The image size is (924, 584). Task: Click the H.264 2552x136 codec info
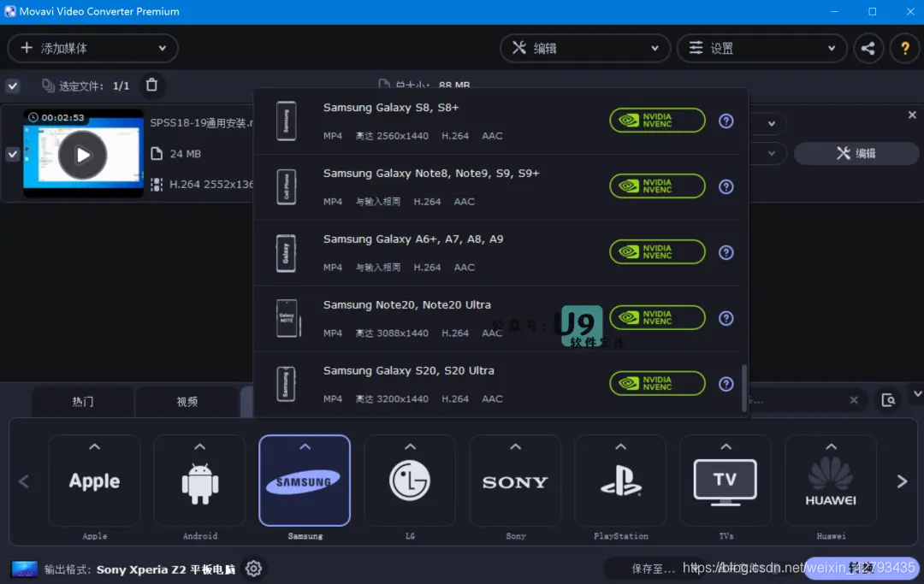pyautogui.click(x=211, y=185)
